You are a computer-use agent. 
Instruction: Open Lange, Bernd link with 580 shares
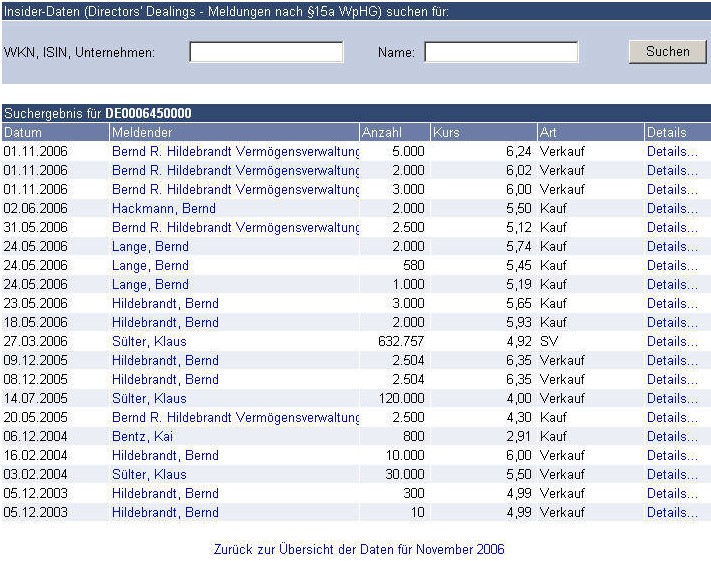point(150,266)
